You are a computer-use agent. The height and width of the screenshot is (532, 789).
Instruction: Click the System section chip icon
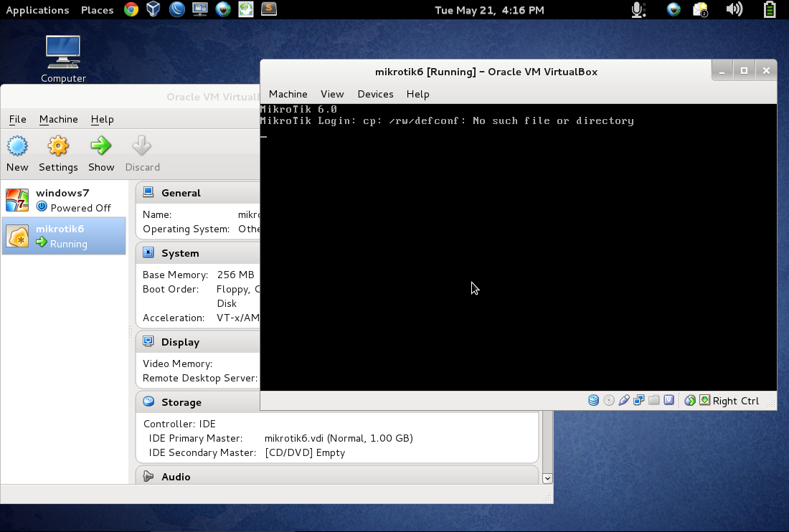(148, 252)
